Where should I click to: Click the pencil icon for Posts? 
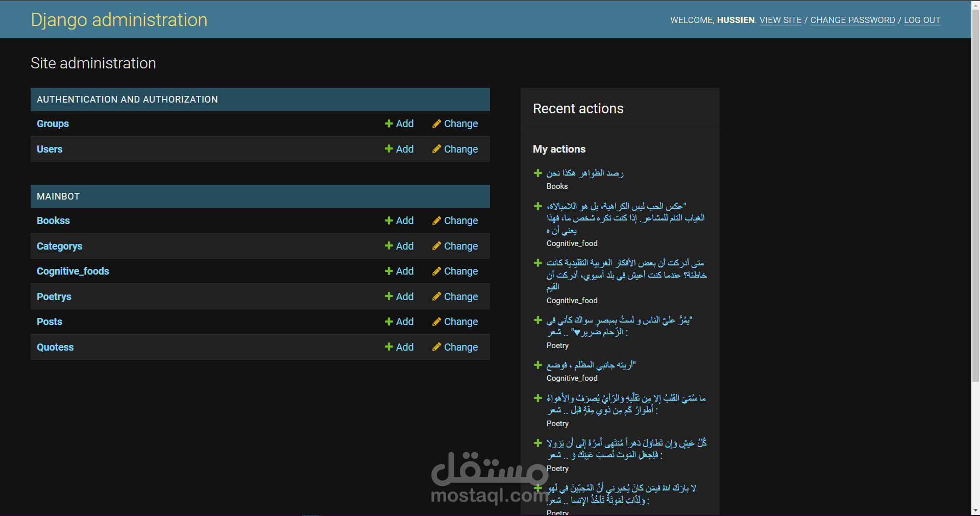point(436,322)
